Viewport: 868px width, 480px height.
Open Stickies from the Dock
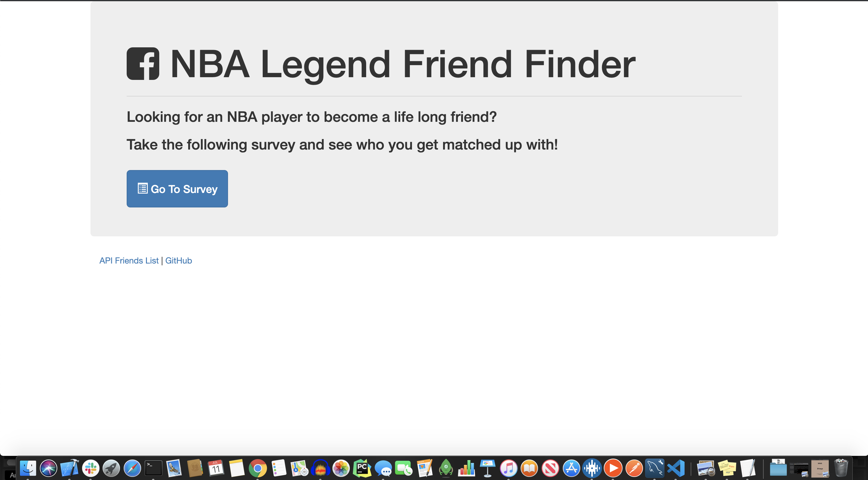pos(727,468)
